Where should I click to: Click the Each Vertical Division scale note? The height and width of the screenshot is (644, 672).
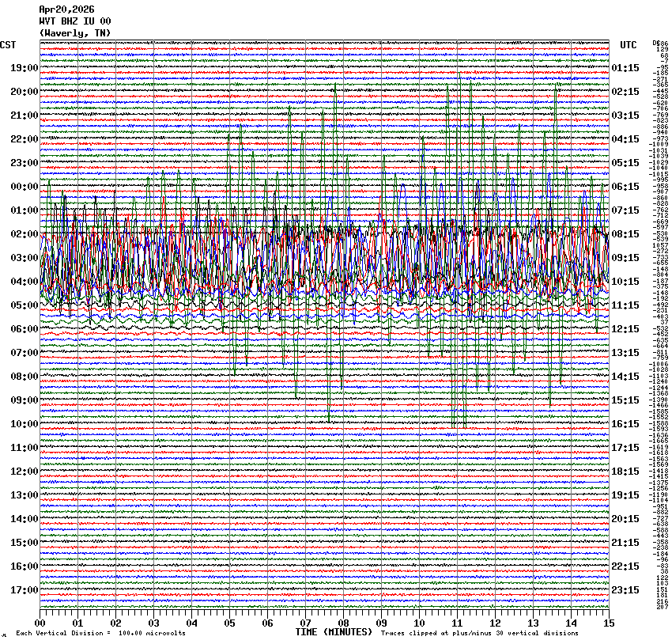(100, 634)
